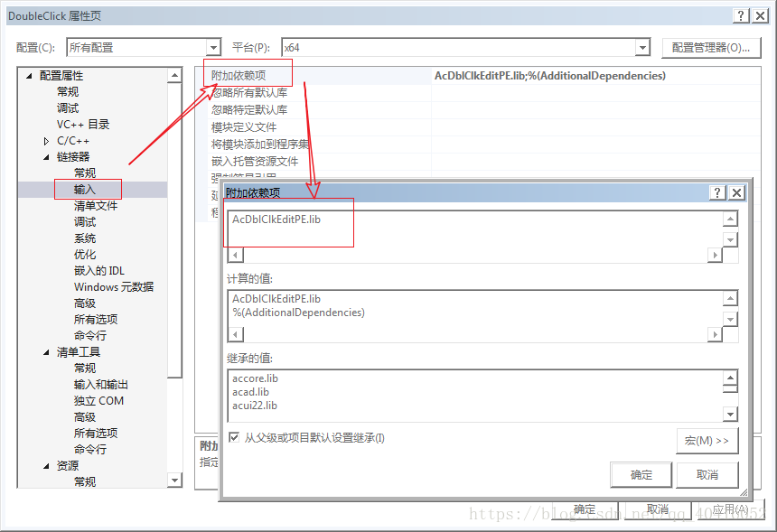The width and height of the screenshot is (777, 532).
Task: Select acui22.lib in inherited values
Action: coord(255,406)
